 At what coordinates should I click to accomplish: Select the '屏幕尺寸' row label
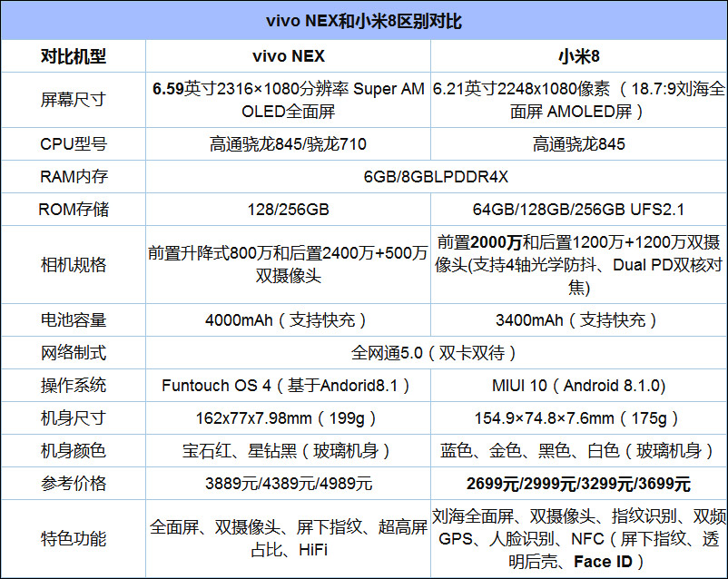tap(74, 100)
